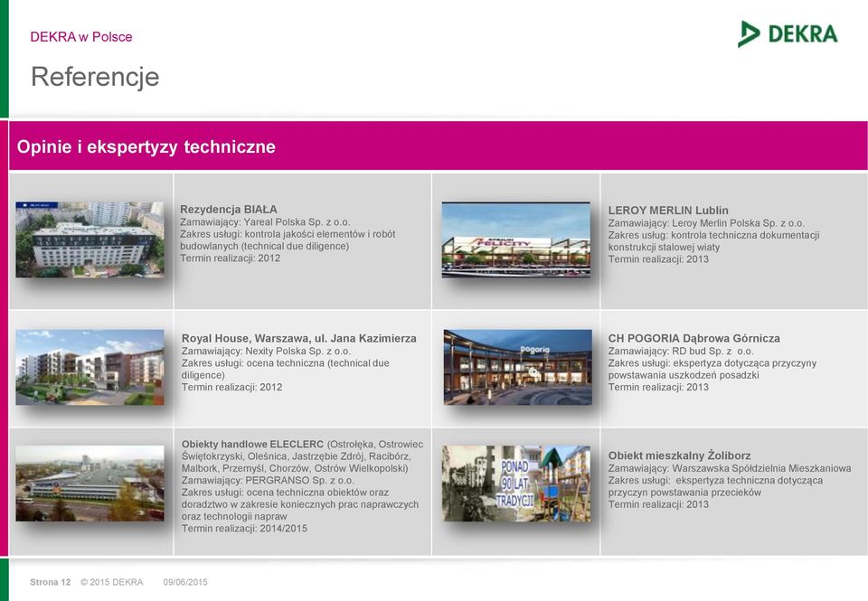
Task: Click the 'DEKRA w Polsce' header text
Action: [80, 37]
